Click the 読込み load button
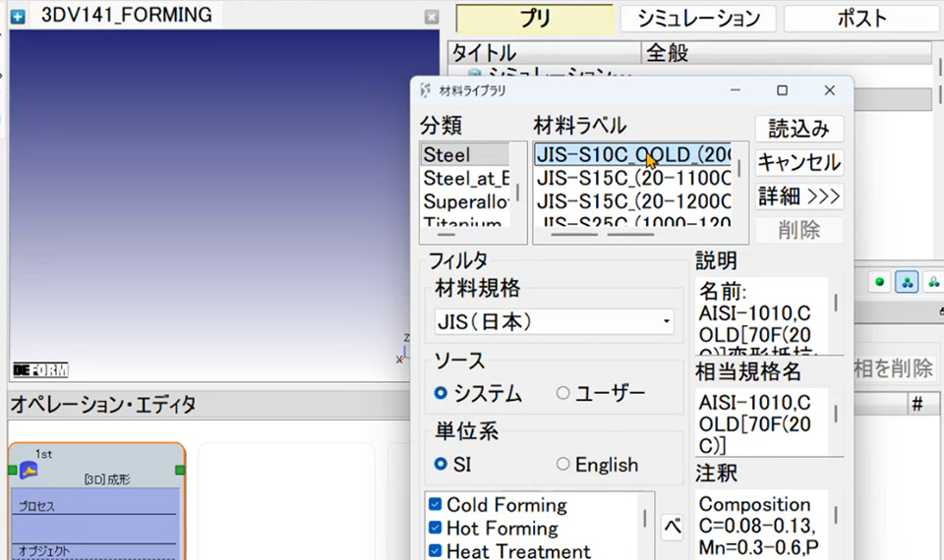Viewport: 944px width, 560px height. pos(798,128)
